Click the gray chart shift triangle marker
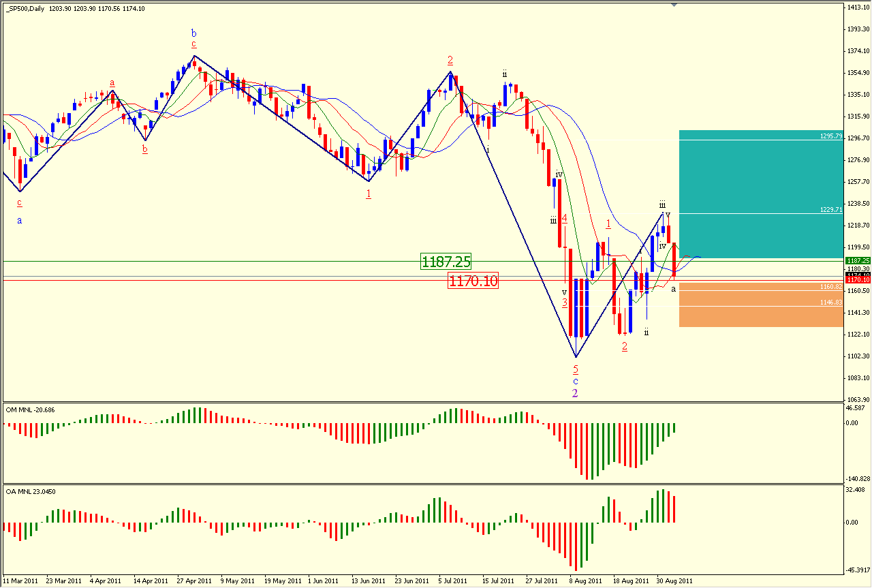The width and height of the screenshot is (872, 588). pyautogui.click(x=674, y=5)
